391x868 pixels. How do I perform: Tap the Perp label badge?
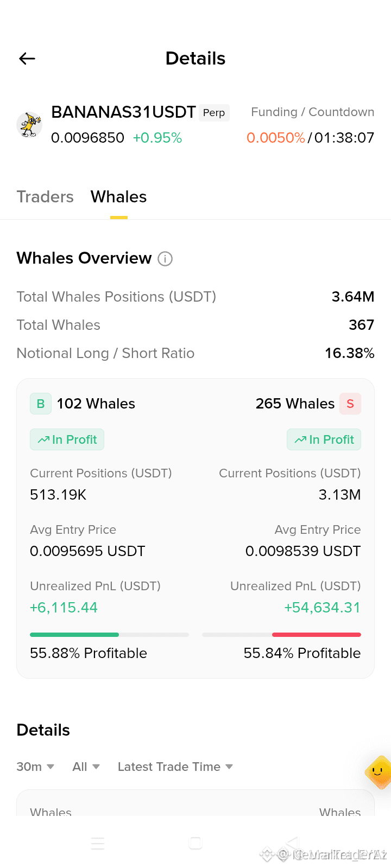pos(214,113)
